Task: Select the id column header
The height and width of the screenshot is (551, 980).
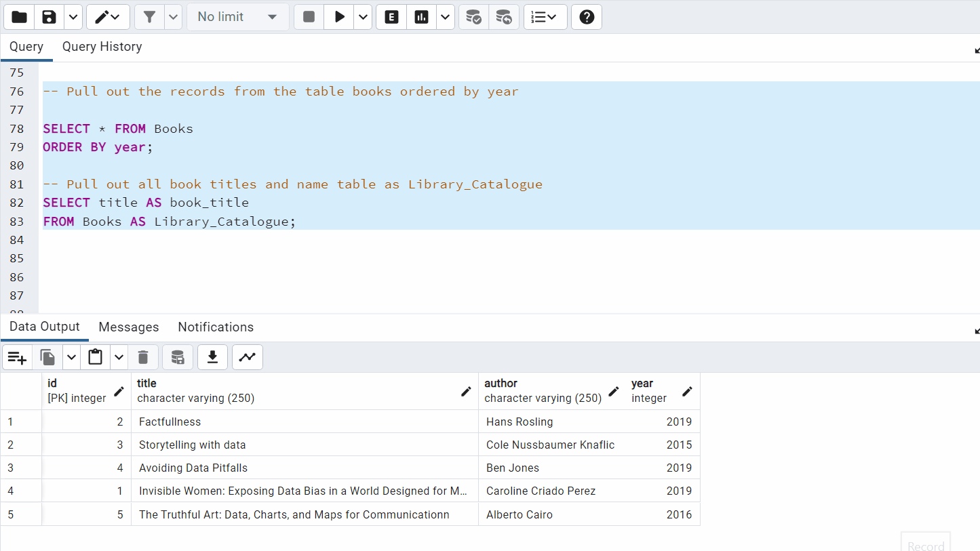Action: (86, 391)
